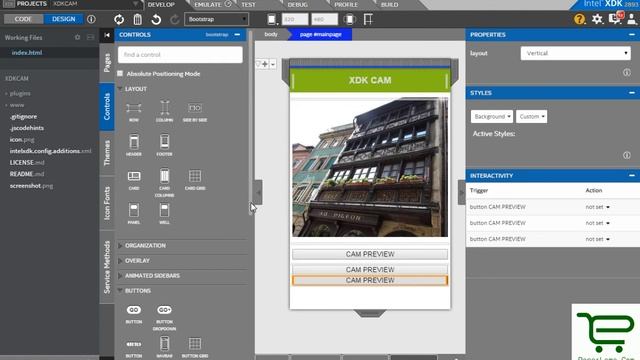Open the layout Vertical dropdown
This screenshot has width=640, height=360.
coord(576,53)
